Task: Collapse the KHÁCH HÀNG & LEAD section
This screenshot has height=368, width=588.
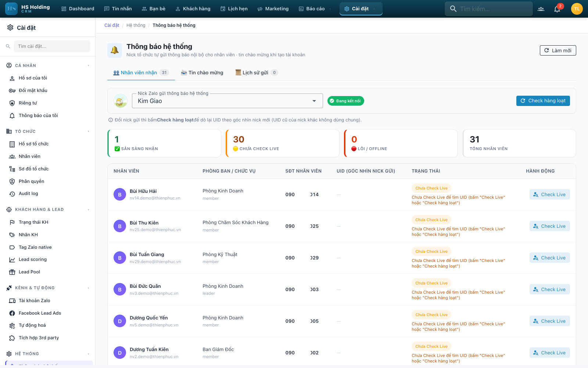Action: pos(89,210)
